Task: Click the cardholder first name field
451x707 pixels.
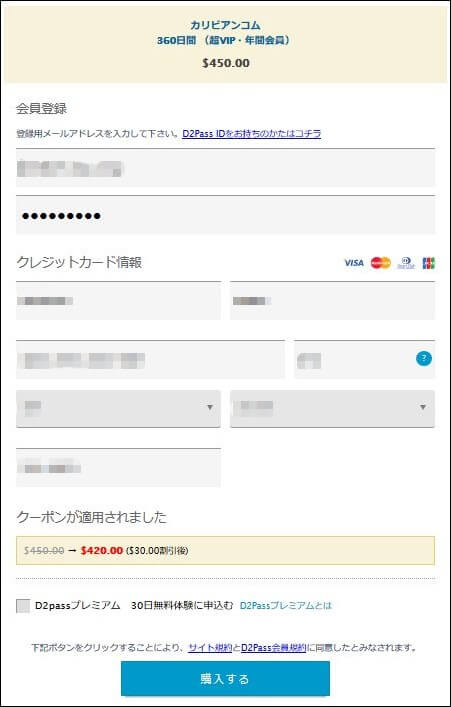Action: pos(118,301)
